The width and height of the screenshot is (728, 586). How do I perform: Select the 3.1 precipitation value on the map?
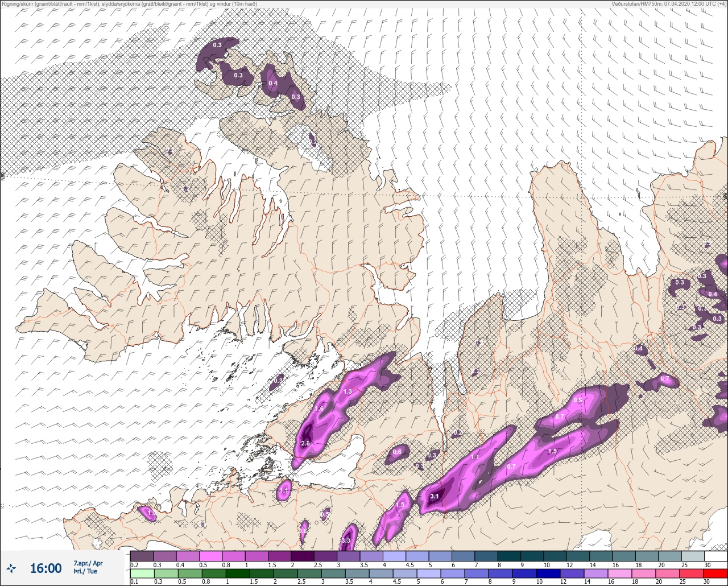point(435,497)
